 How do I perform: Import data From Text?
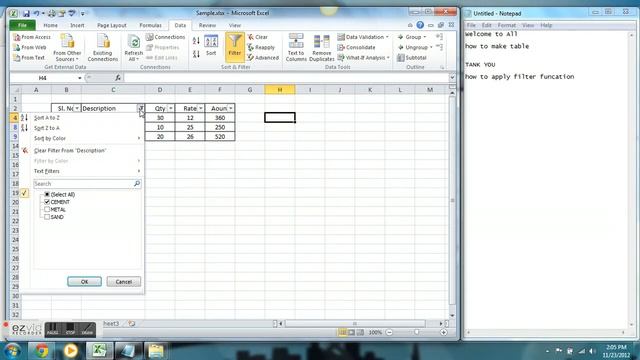tap(29, 58)
